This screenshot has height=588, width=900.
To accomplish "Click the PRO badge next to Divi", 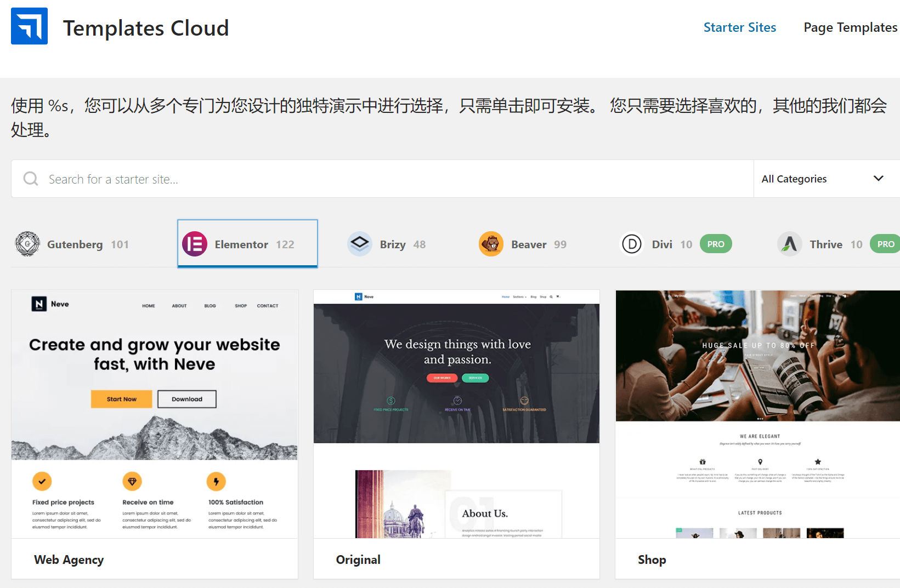I will click(716, 244).
